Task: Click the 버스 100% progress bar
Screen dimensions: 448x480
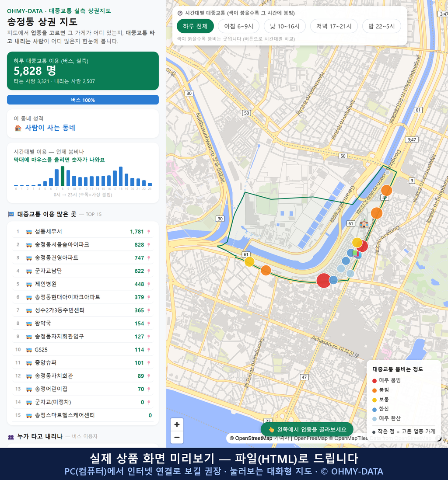Action: point(83,100)
